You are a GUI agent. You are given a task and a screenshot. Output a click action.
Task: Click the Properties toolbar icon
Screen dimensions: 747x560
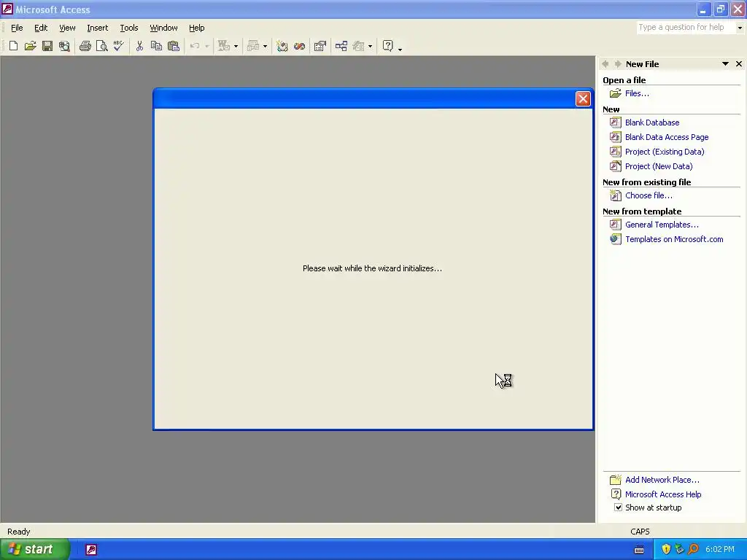pos(320,46)
